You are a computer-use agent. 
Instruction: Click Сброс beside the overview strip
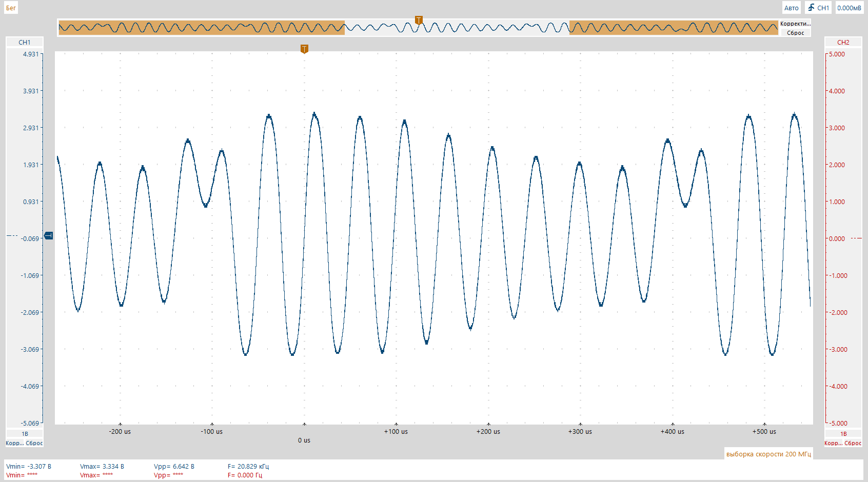click(x=795, y=33)
